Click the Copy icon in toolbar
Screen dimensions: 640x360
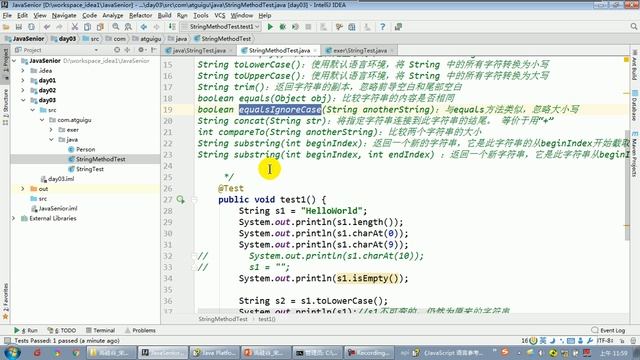(87, 27)
